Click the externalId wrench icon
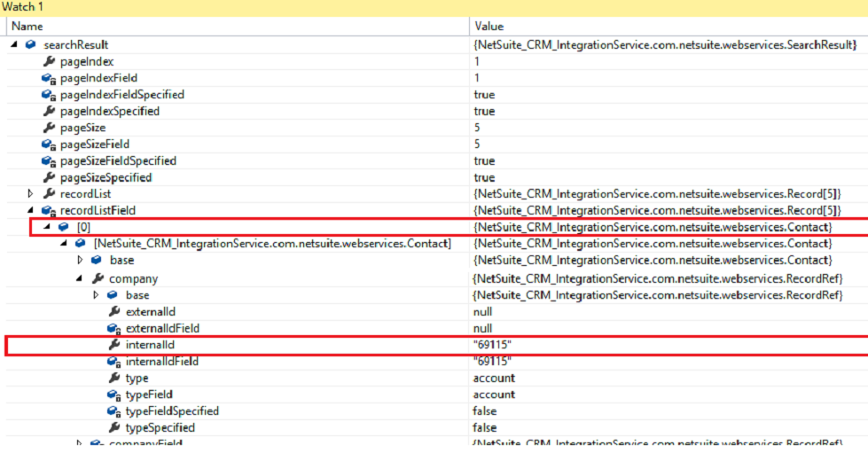 click(114, 312)
